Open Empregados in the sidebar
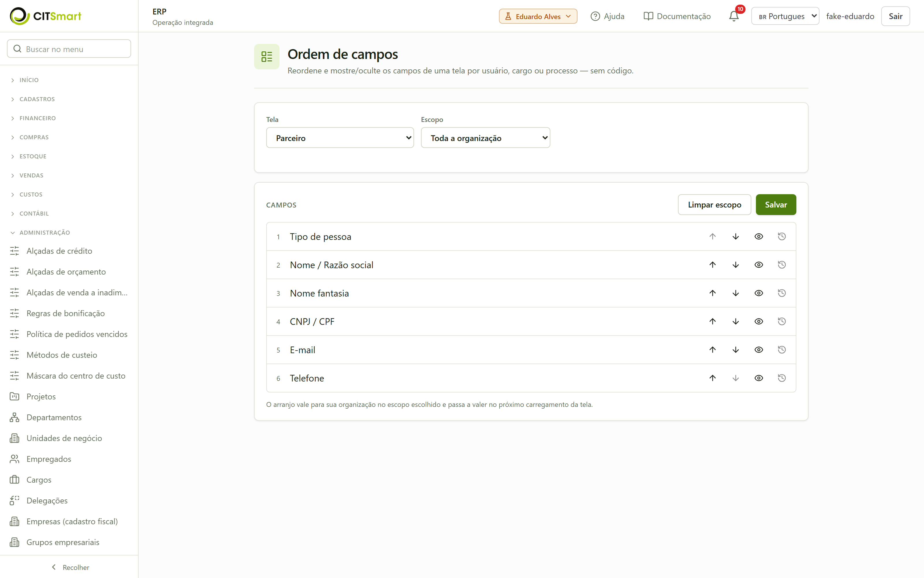Screen dimensions: 924x578 [x=69, y=459]
